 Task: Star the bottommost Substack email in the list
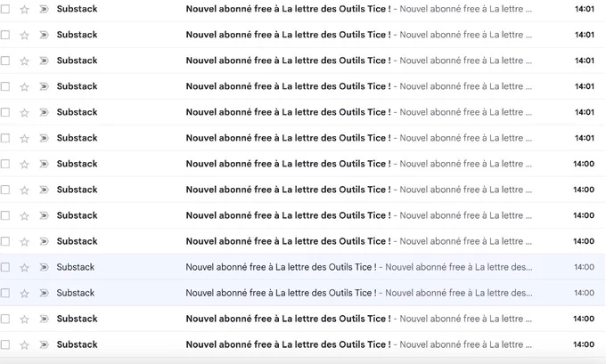24,345
